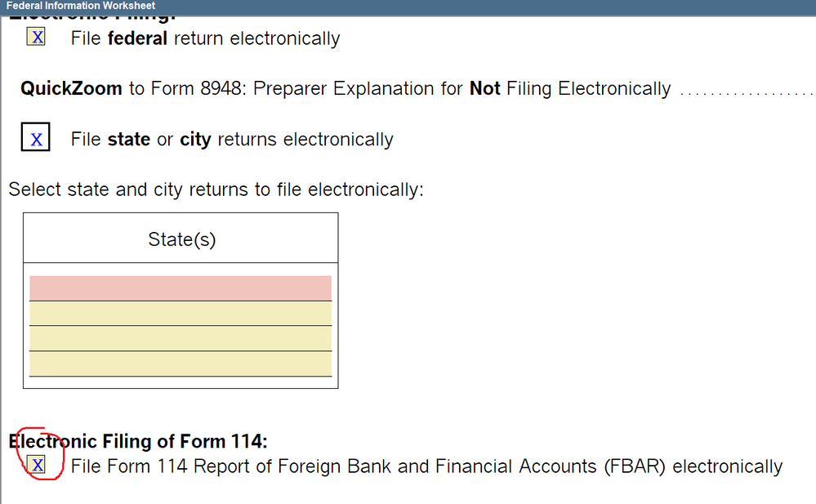Click the 'File federal return electronically' label
This screenshot has width=816, height=504.
pos(205,38)
